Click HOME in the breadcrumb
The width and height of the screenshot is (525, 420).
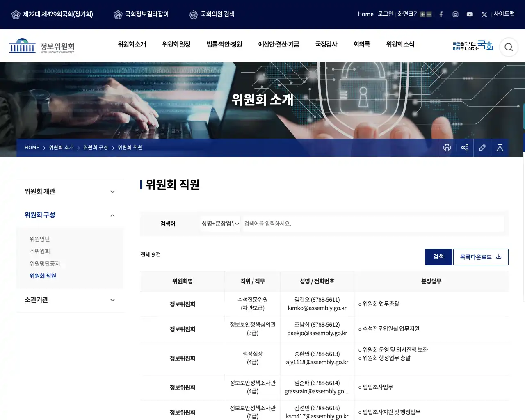click(32, 148)
